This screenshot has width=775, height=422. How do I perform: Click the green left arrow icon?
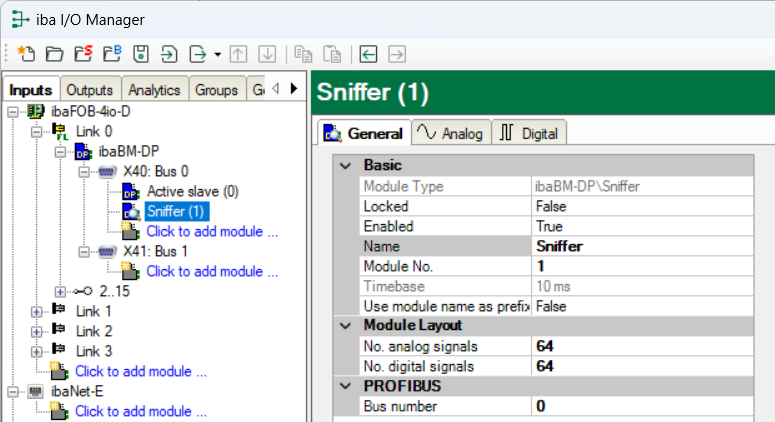pyautogui.click(x=369, y=53)
